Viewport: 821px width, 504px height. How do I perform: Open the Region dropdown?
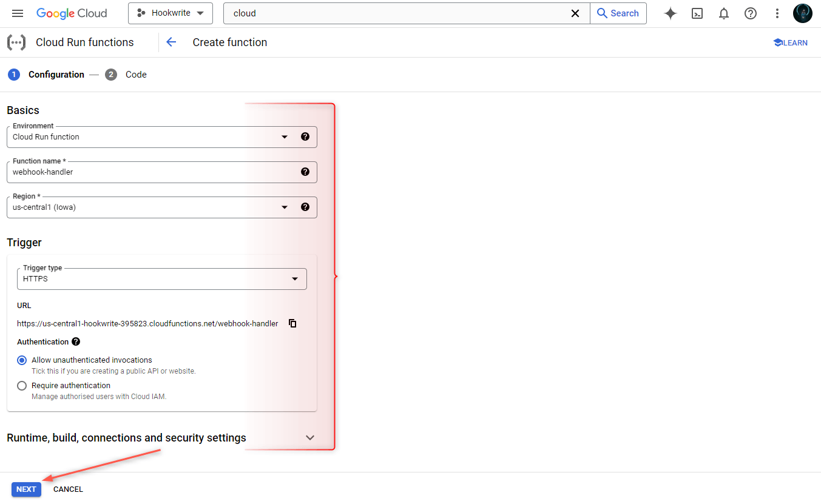284,207
